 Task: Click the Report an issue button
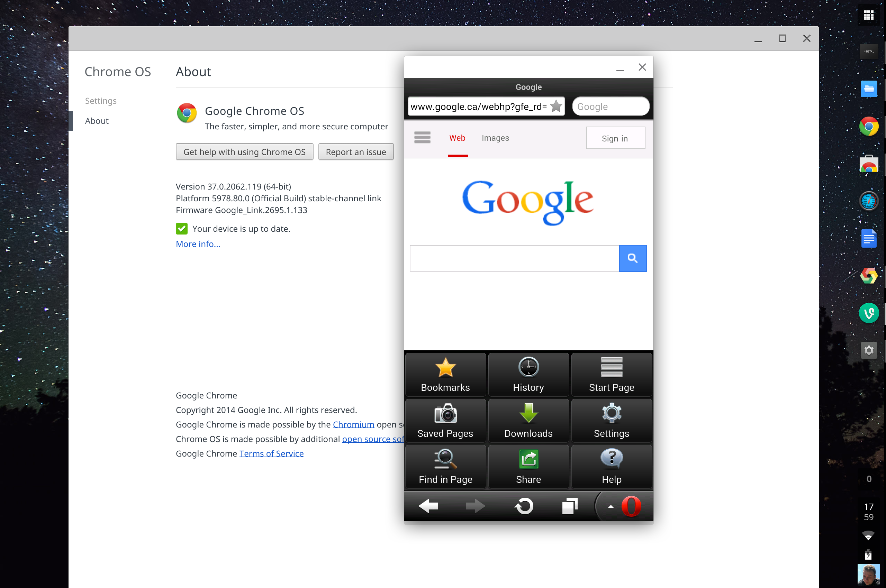(x=356, y=151)
